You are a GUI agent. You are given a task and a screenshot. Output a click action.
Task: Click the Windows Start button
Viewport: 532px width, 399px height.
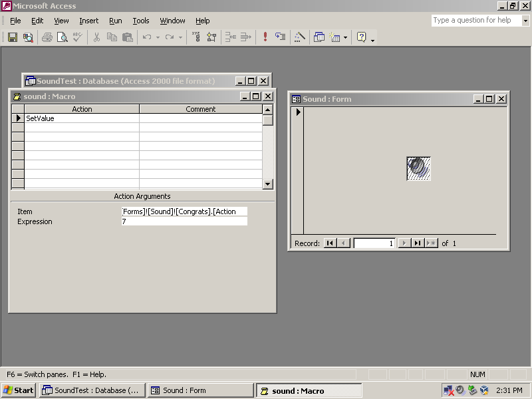point(19,390)
